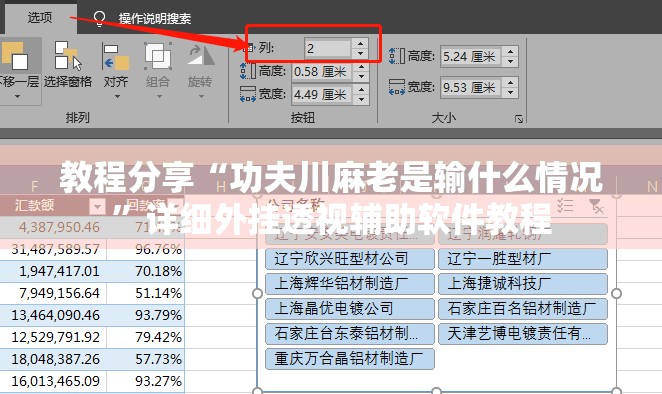Decrease size 高度 5.24 厘米 with the down arrow
Image resolution: width=662 pixels, height=394 pixels.
click(510, 62)
